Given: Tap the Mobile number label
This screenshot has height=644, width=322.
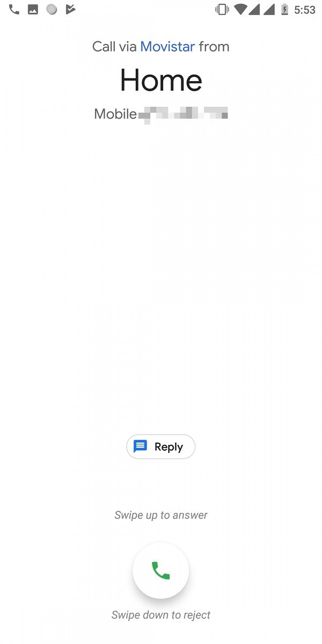Looking at the screenshot, I should (115, 114).
